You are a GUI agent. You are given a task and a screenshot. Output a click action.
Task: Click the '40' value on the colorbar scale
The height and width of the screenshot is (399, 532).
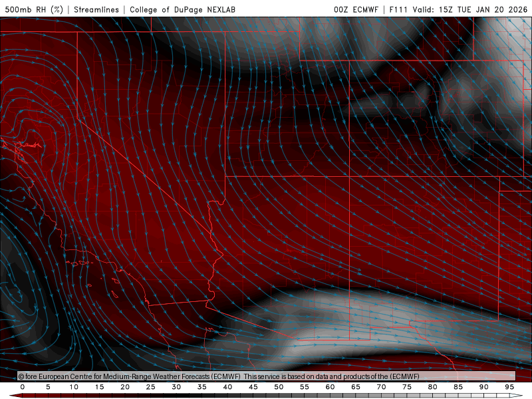[227, 387]
